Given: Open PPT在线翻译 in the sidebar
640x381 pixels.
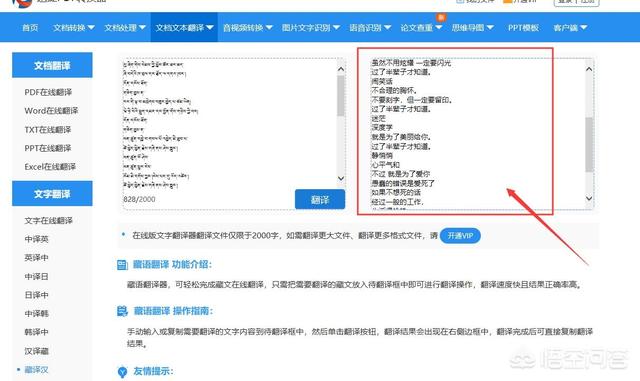Looking at the screenshot, I should click(48, 148).
